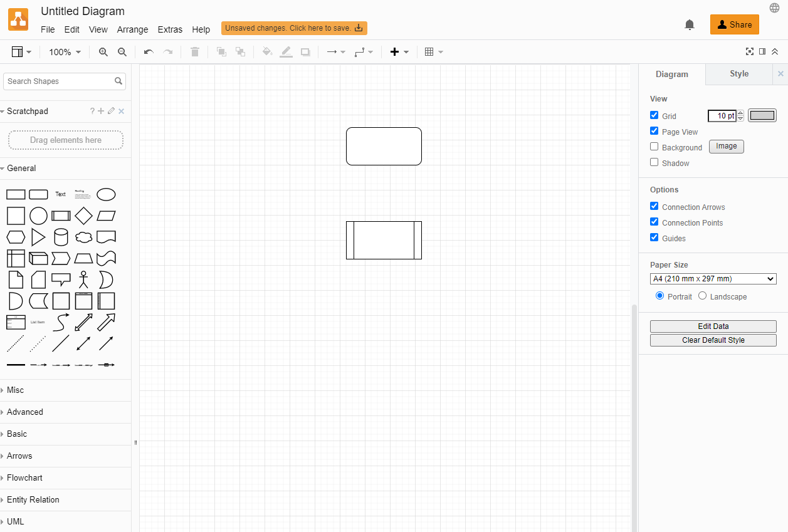Click the Line Color pencil icon
The height and width of the screenshot is (532, 788).
[x=286, y=52]
